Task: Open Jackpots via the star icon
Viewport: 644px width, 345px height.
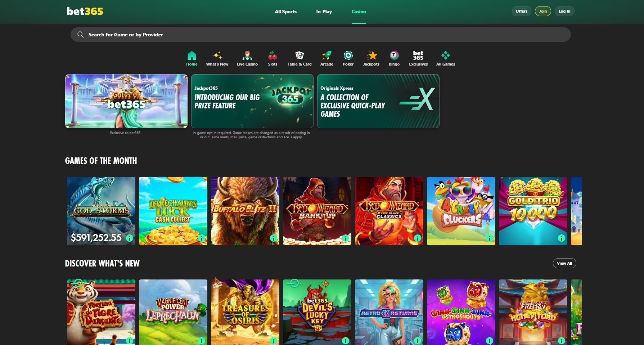Action: pyautogui.click(x=371, y=58)
